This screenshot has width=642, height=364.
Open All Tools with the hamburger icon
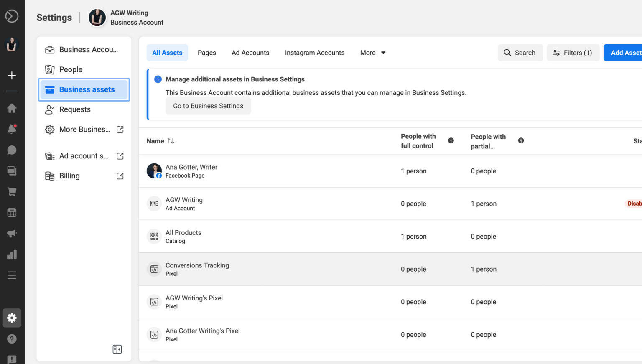point(12,275)
